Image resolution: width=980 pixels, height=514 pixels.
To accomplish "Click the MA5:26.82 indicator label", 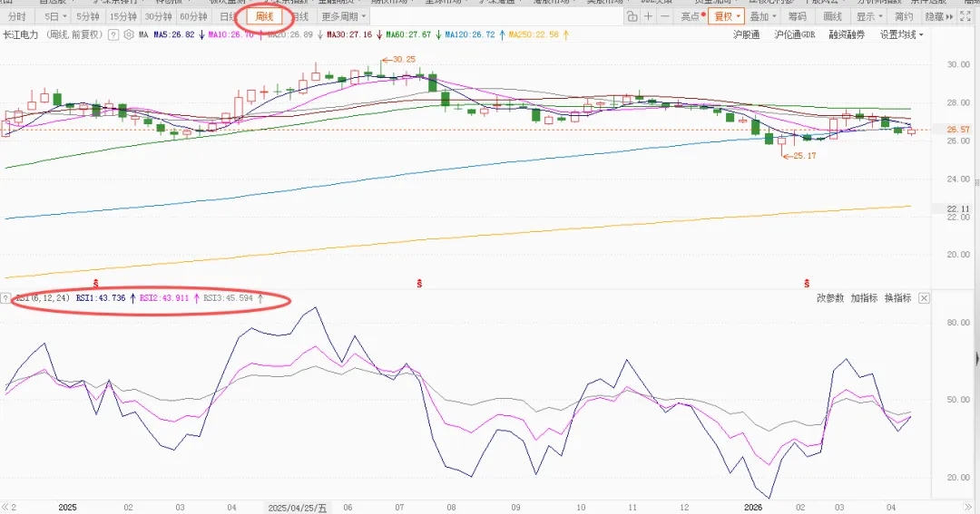I will coord(173,35).
